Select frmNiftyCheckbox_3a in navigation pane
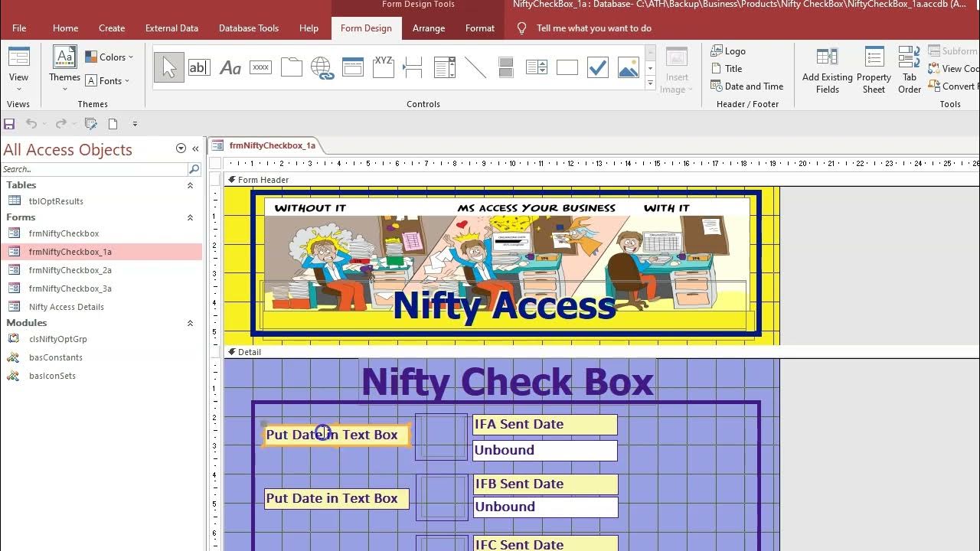The width and height of the screenshot is (980, 551). coord(103,289)
